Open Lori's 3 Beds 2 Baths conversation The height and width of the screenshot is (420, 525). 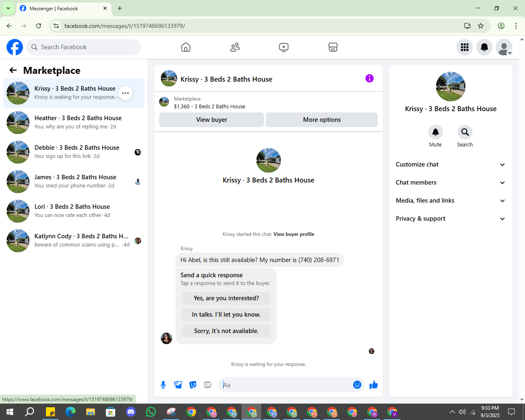click(x=74, y=211)
